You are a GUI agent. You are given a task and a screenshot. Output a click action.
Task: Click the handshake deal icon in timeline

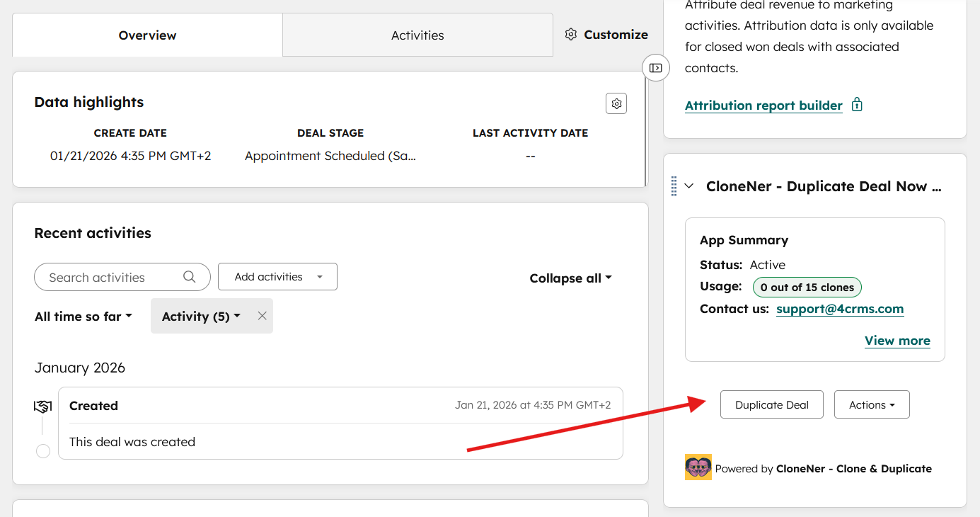[x=42, y=407]
